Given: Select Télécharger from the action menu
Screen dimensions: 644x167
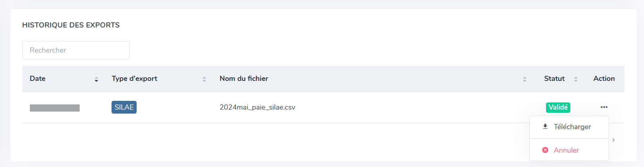Looking at the screenshot, I should pyautogui.click(x=572, y=127).
